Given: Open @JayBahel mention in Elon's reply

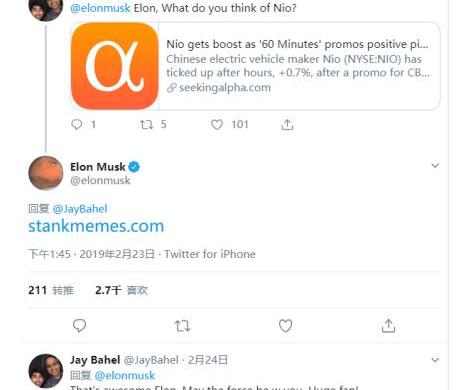Looking at the screenshot, I should coord(80,209).
